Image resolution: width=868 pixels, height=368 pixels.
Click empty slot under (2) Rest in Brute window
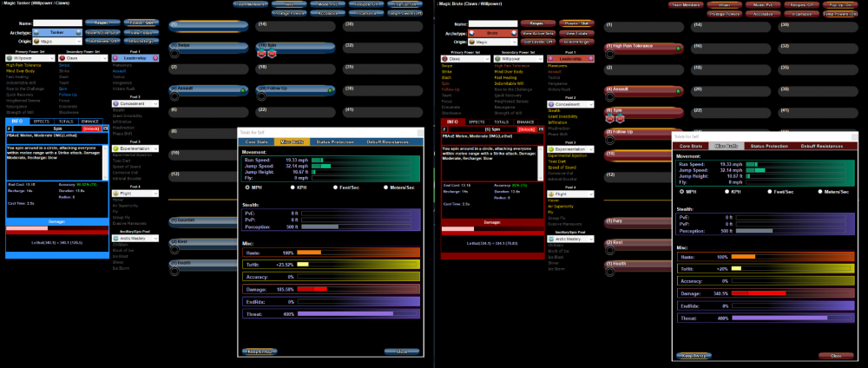click(x=610, y=250)
